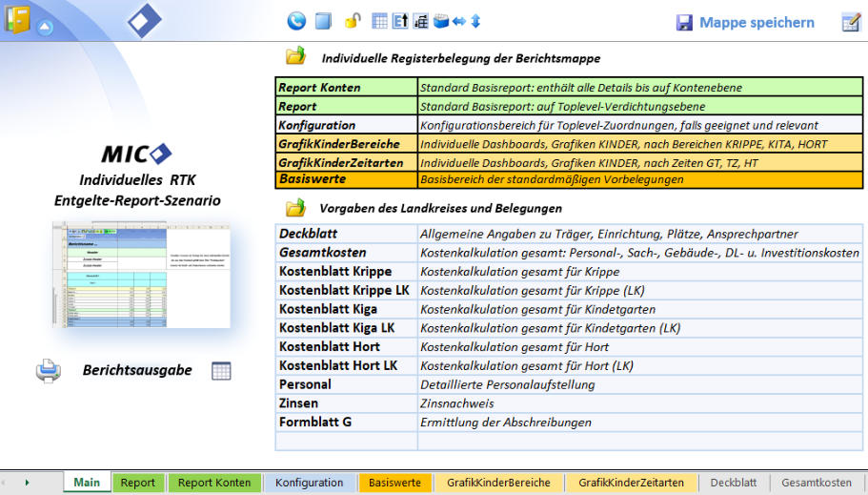Click the report preview thumbnail image
868x495 pixels.
coord(141,276)
